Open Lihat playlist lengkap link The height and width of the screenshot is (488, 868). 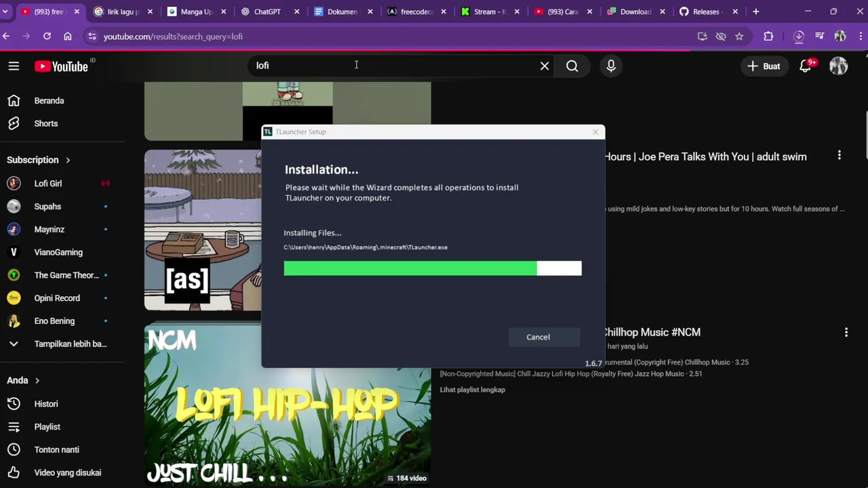pos(473,390)
